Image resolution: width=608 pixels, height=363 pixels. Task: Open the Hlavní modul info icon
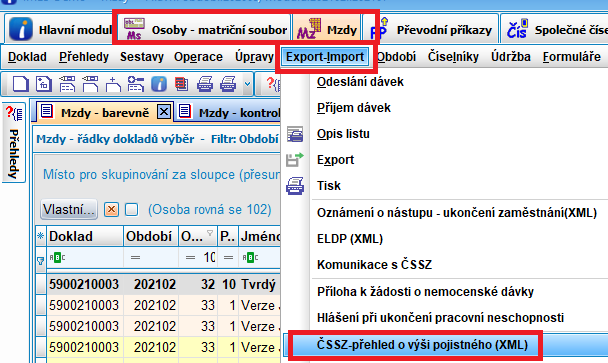(21, 29)
